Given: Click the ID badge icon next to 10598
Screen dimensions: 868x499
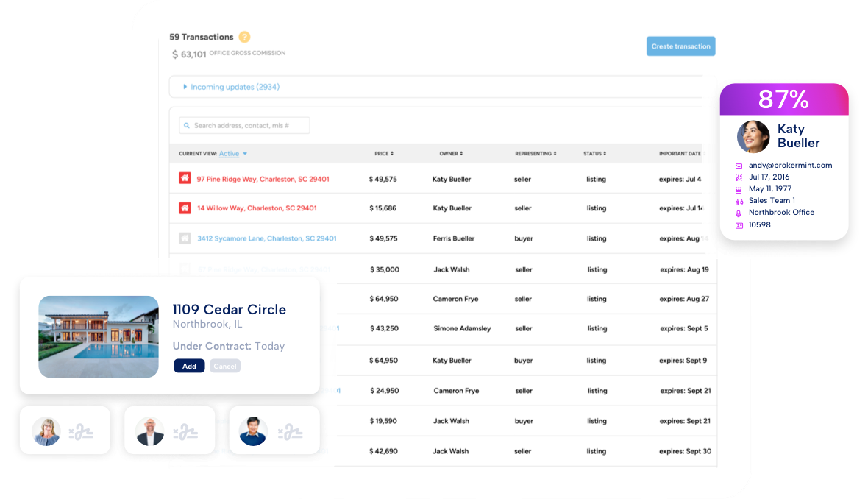Looking at the screenshot, I should pos(741,224).
